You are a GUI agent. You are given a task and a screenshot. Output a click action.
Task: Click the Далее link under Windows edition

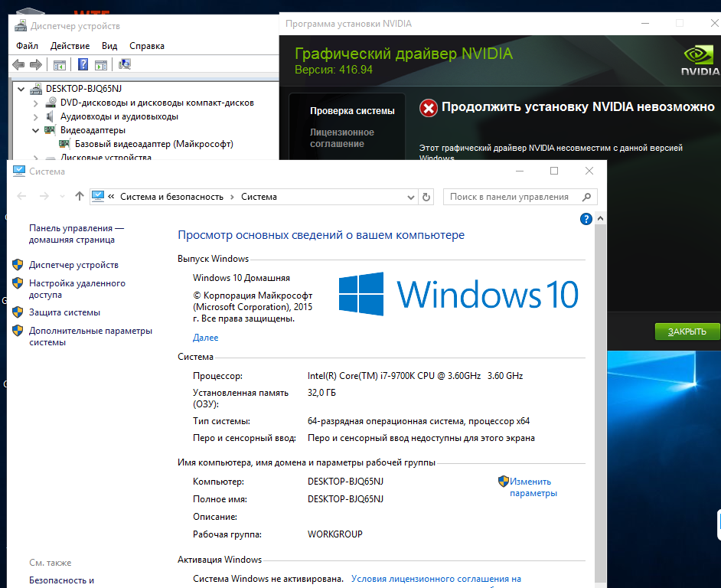[x=206, y=338]
